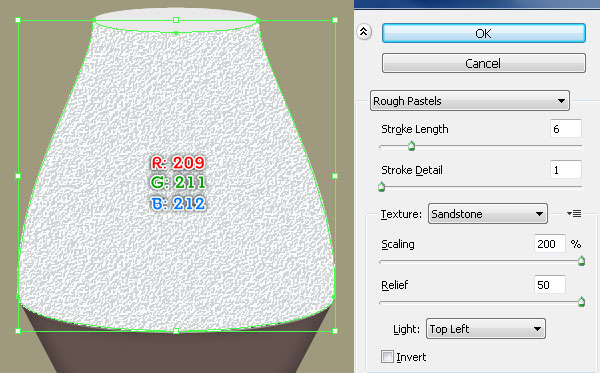Click the Scaling slider thumb
Viewport: 600px width, 373px height.
pyautogui.click(x=581, y=261)
